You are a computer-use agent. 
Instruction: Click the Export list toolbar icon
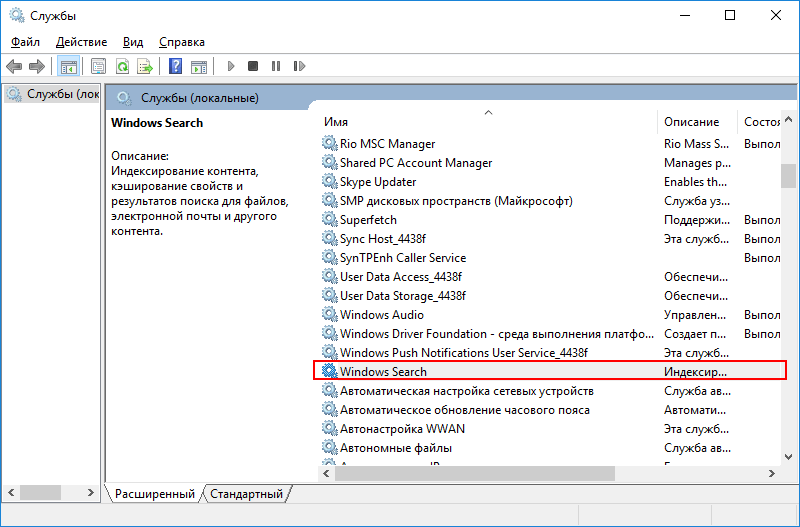coord(145,66)
